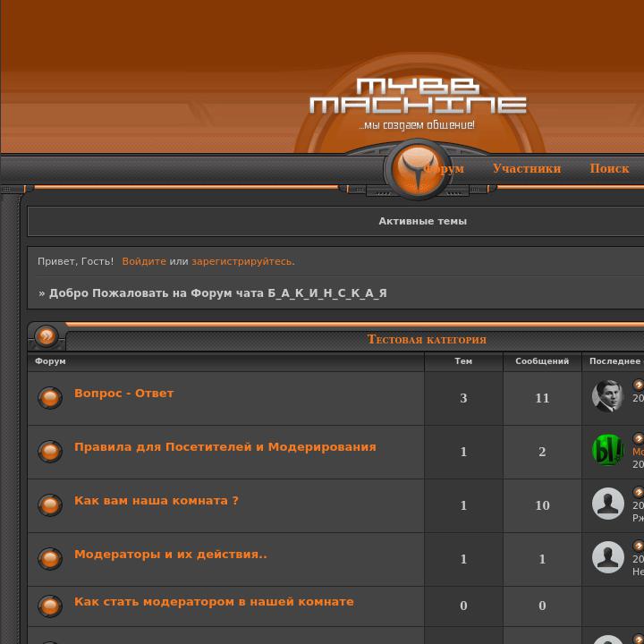Image resolution: width=644 pixels, height=644 pixels.
Task: Go to last post icon in Правила row
Action: pyautogui.click(x=639, y=438)
